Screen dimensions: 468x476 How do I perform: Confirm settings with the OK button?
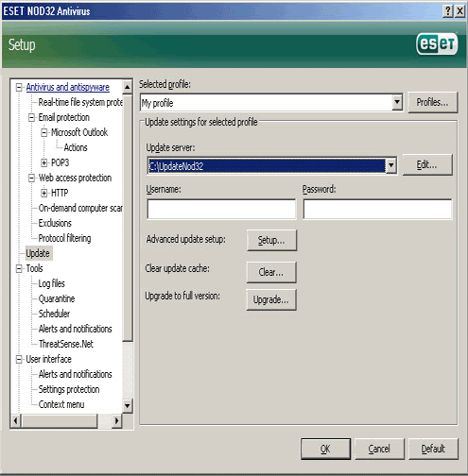click(325, 449)
